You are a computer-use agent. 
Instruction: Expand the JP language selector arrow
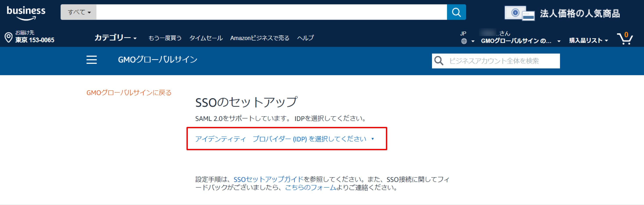[x=473, y=41]
